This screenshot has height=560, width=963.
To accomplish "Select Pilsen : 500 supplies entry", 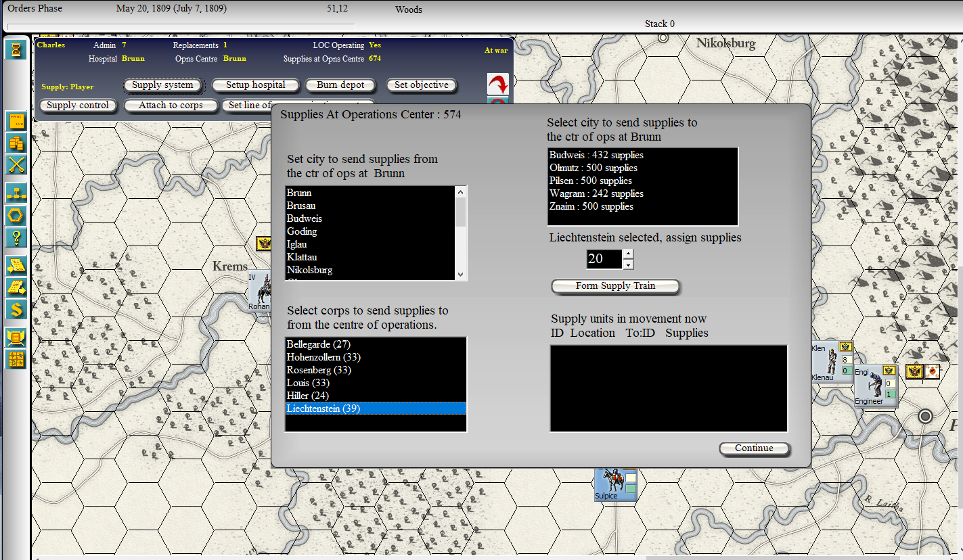I will tap(642, 181).
